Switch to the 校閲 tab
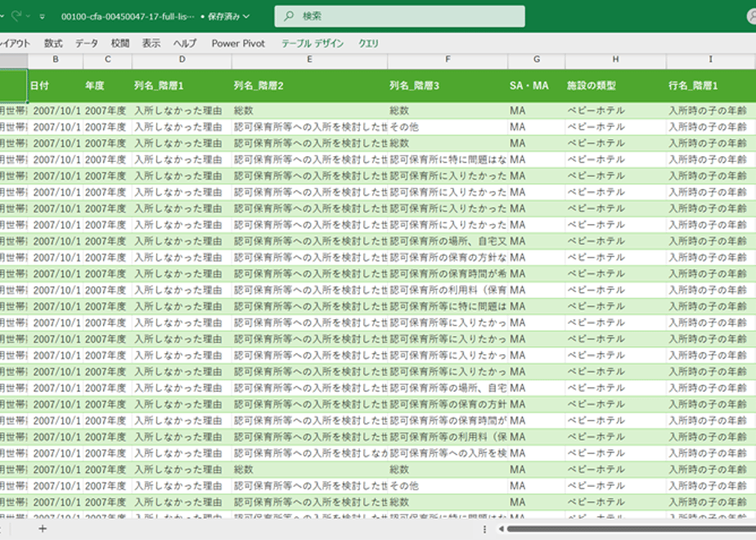The height and width of the screenshot is (540, 756). [120, 43]
